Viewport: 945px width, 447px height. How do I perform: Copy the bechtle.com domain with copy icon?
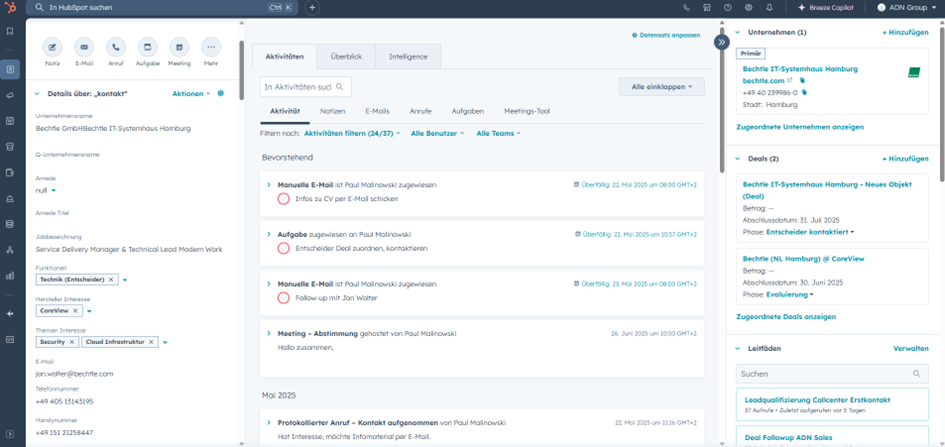[x=802, y=80]
